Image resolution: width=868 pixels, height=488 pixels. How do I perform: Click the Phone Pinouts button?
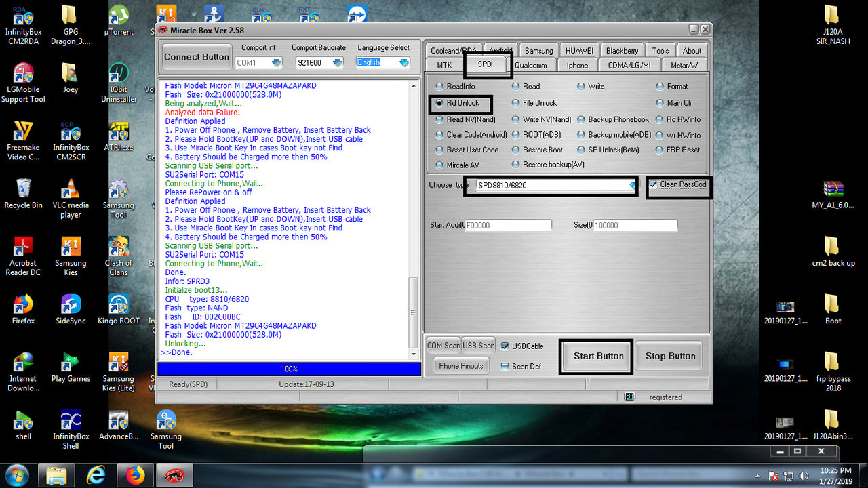[461, 366]
